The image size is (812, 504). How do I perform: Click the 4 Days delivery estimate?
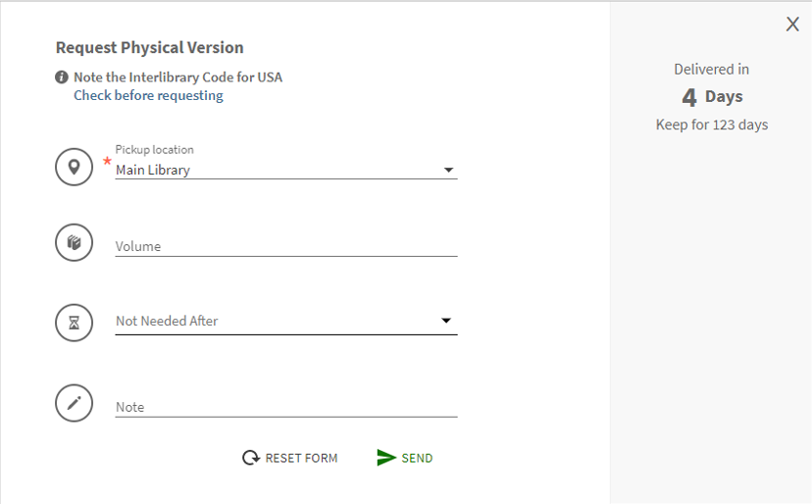tap(712, 96)
